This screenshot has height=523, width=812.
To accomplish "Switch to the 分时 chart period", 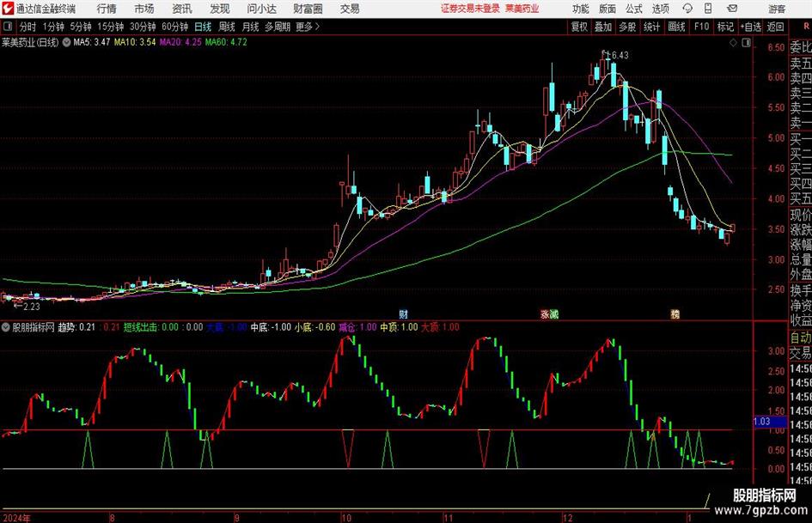I will coord(27,27).
